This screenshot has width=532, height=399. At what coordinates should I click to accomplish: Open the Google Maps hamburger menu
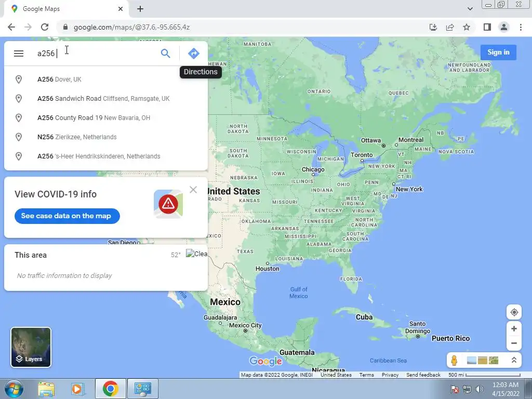click(x=19, y=54)
